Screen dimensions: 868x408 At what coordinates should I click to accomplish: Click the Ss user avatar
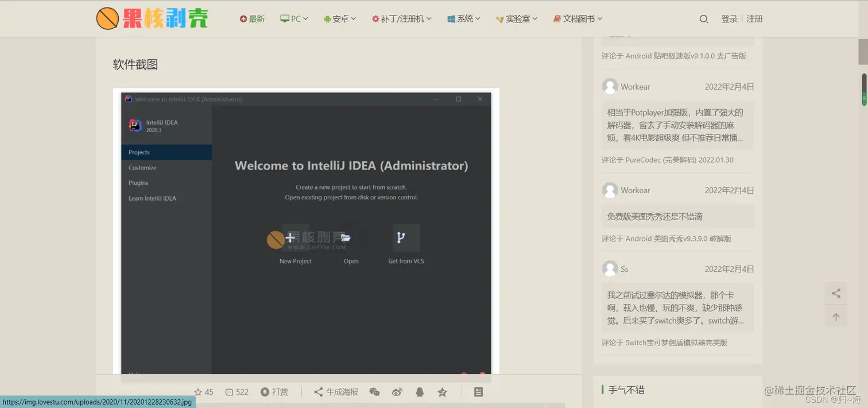[610, 268]
